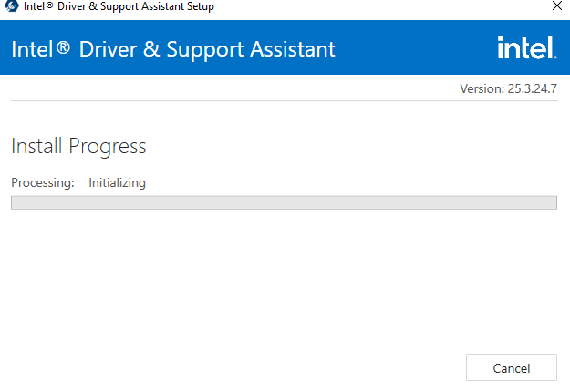Click the version number 25.3.24.7

(x=532, y=88)
